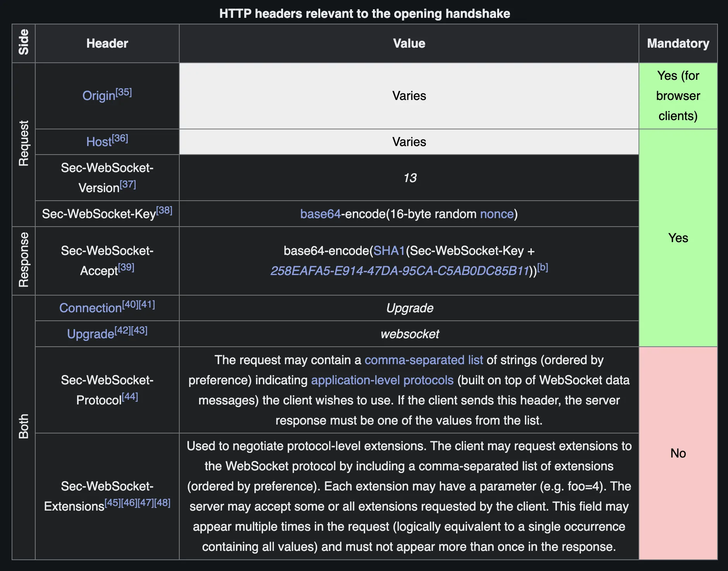This screenshot has width=728, height=571.
Task: Jump to citation [42]
Action: [x=123, y=330]
